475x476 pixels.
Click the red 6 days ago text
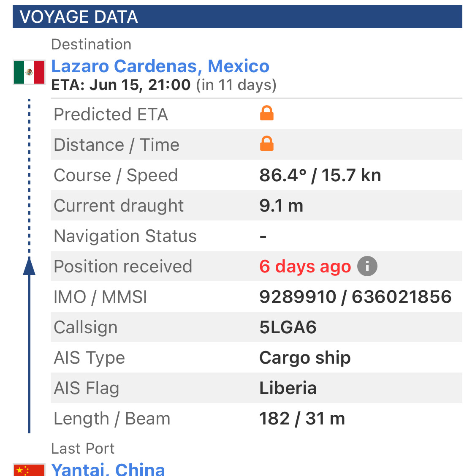point(305,266)
